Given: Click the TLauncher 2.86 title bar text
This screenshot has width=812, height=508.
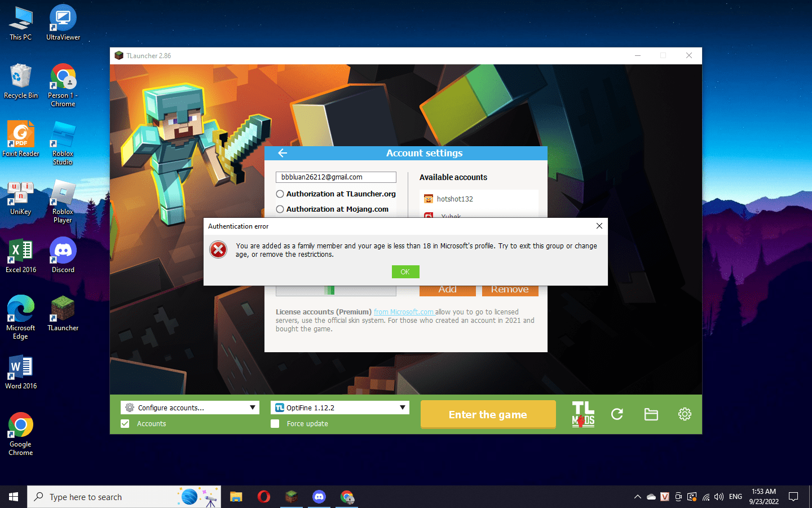Looking at the screenshot, I should pos(149,56).
